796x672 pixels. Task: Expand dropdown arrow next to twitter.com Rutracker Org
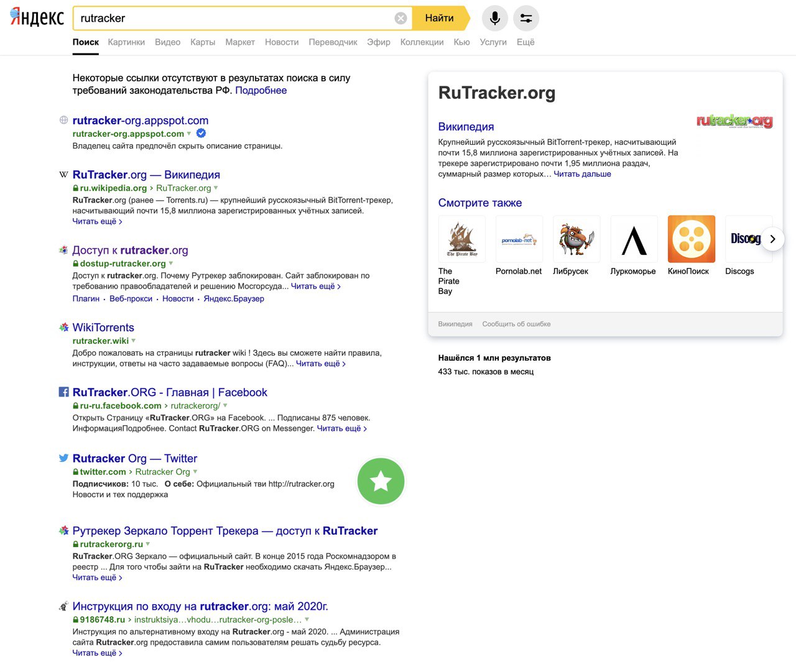pos(195,472)
